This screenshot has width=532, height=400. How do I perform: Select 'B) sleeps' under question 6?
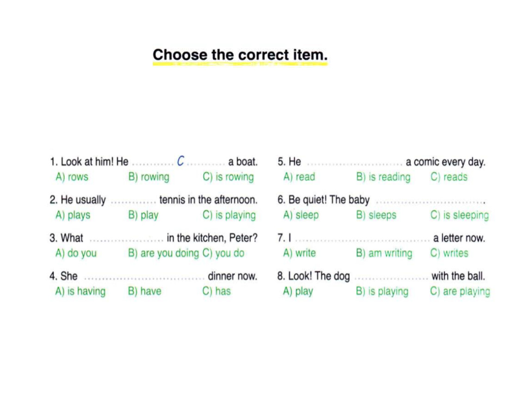click(x=376, y=215)
